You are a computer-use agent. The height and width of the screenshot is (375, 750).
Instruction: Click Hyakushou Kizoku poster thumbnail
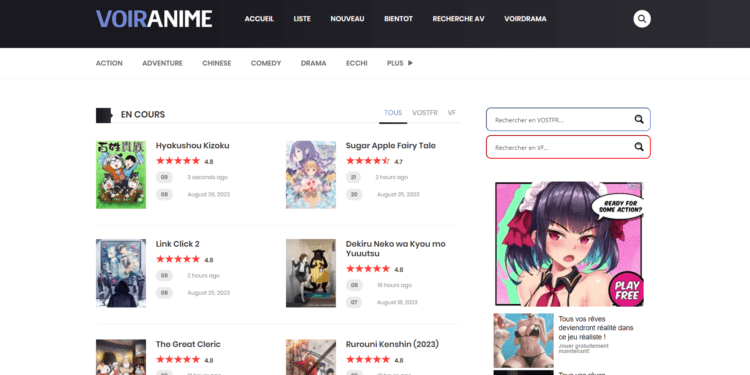[121, 175]
